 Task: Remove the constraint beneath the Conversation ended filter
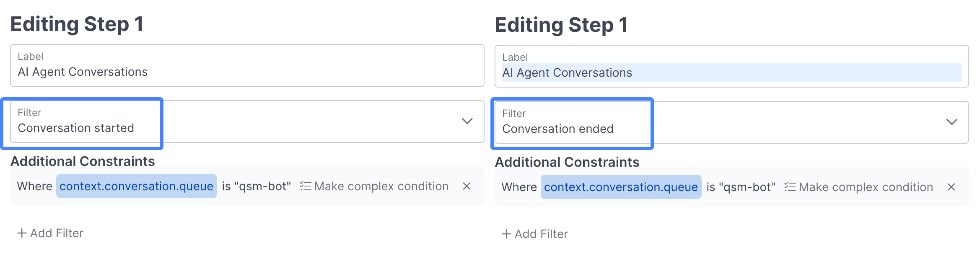951,187
